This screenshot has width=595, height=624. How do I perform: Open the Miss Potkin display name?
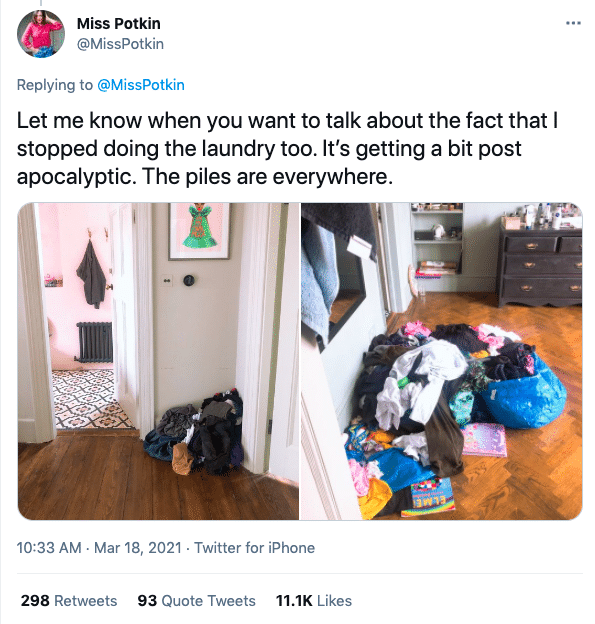(119, 23)
